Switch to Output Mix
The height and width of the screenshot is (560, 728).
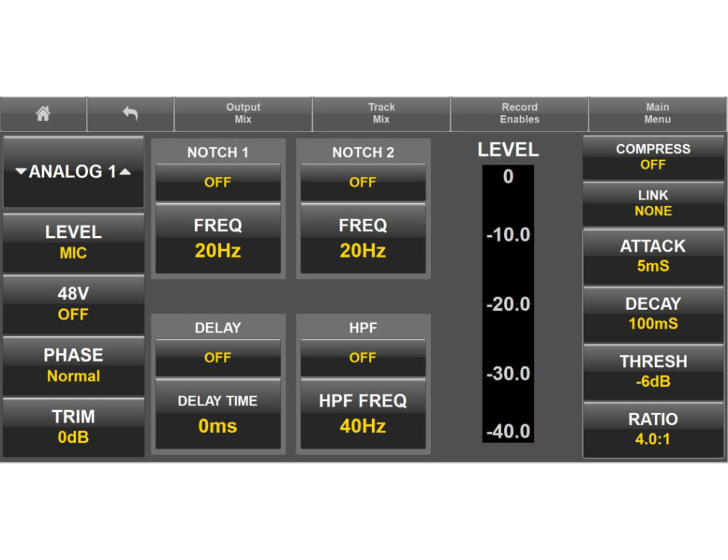tap(243, 113)
